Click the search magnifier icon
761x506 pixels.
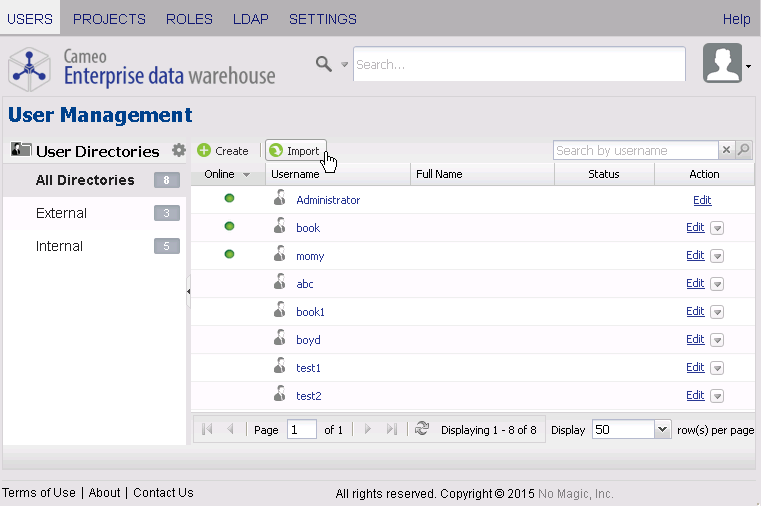pos(323,64)
